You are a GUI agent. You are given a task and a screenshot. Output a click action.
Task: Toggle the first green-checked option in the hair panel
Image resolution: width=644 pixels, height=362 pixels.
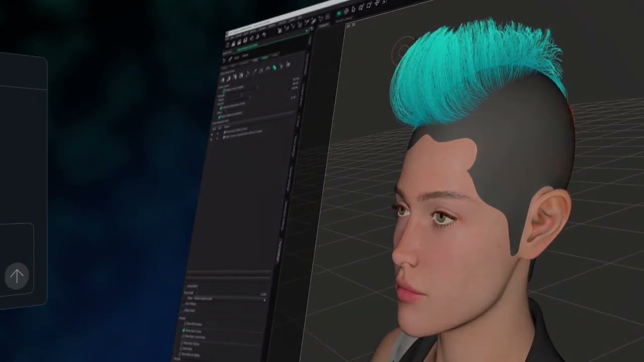pos(221,108)
